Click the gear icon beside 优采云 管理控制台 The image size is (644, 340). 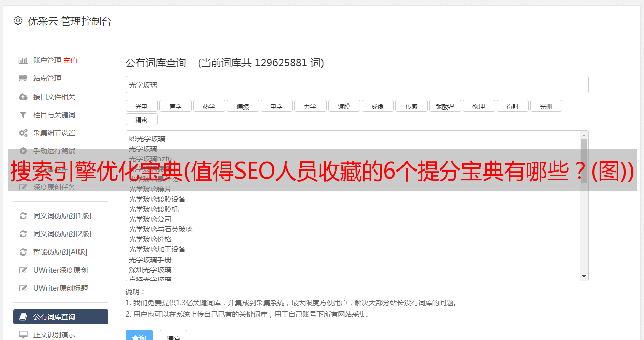(18, 21)
